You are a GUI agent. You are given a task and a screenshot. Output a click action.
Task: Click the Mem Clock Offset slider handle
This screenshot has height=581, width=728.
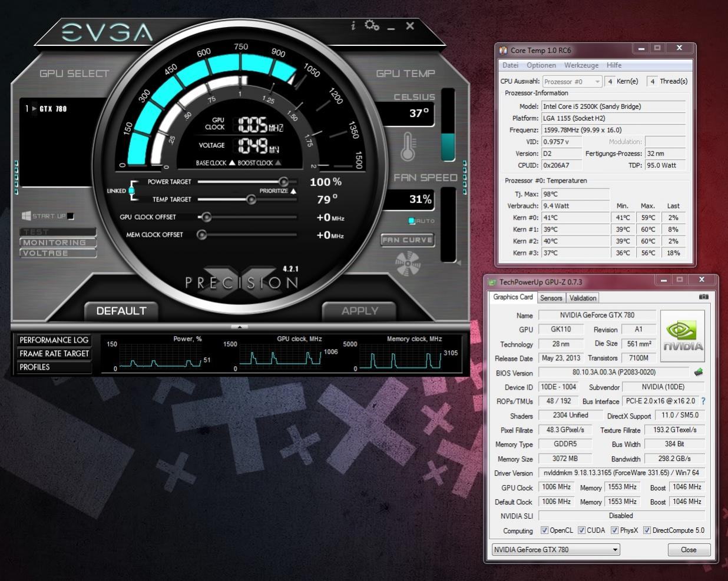pyautogui.click(x=201, y=235)
